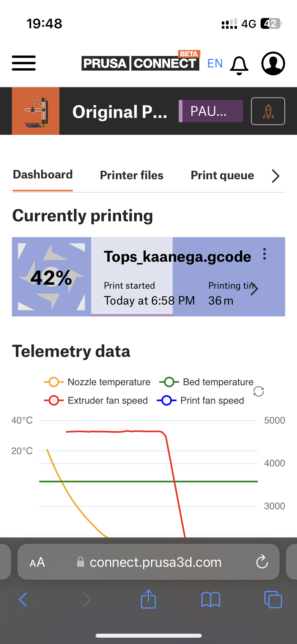Expand the tabs overflow chevron next to Print queue

275,176
